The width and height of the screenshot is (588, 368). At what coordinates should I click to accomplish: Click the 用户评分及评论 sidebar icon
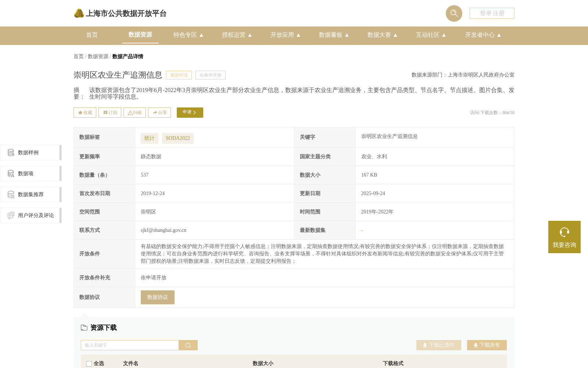tap(11, 215)
